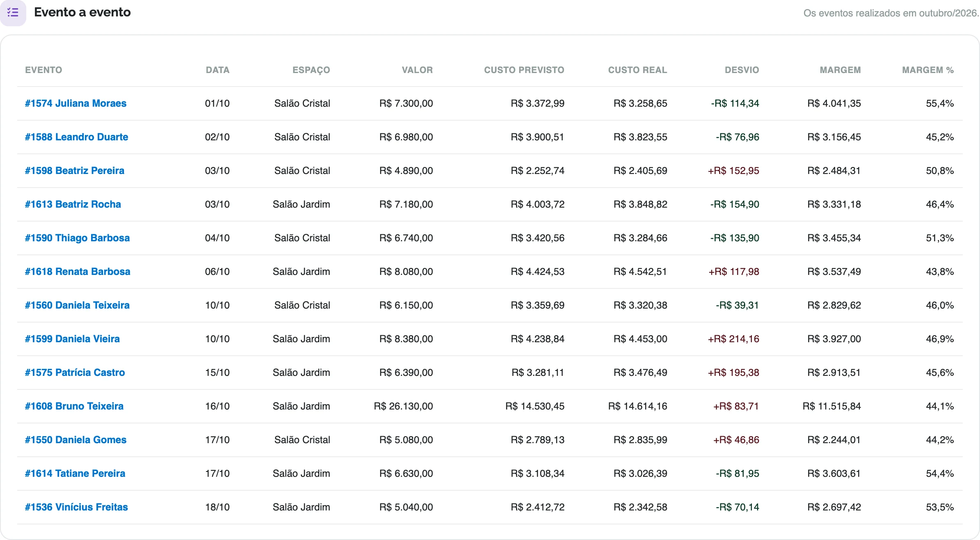Open event #1598 Beatriz Pereira
The image size is (980, 540).
74,171
